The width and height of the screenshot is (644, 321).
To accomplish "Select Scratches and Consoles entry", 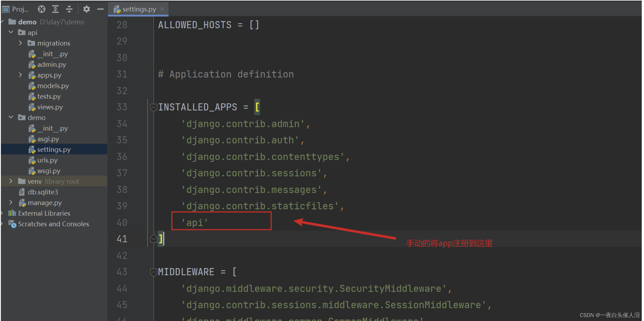I will coord(53,224).
